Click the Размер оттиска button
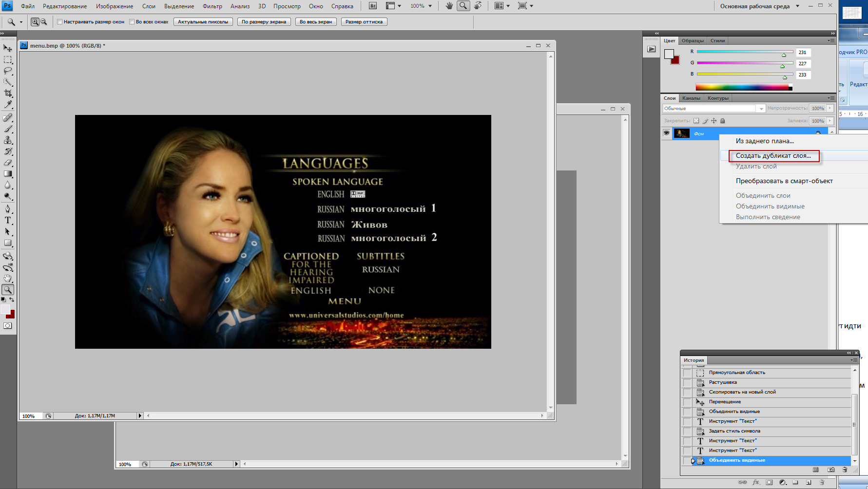The height and width of the screenshot is (489, 868). (364, 21)
